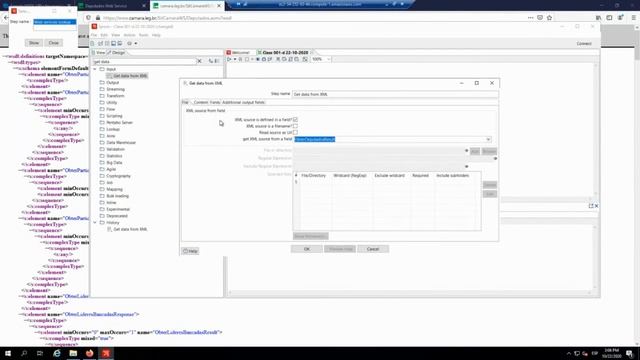Open the Firefox hamburger menu

point(633,18)
